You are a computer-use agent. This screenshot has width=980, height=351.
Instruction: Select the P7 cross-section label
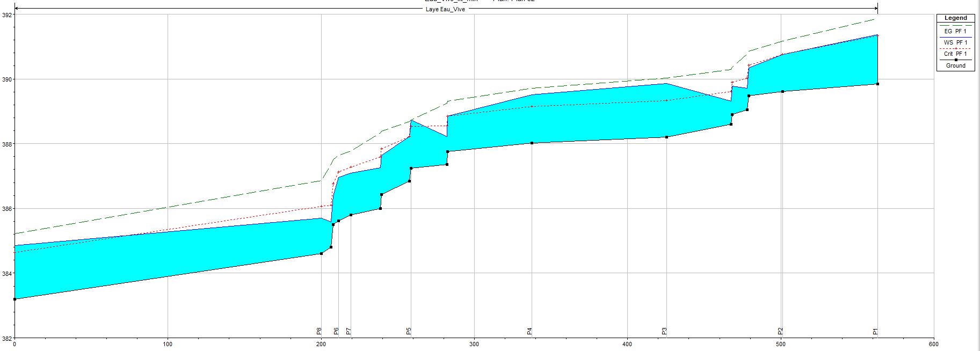coord(349,331)
